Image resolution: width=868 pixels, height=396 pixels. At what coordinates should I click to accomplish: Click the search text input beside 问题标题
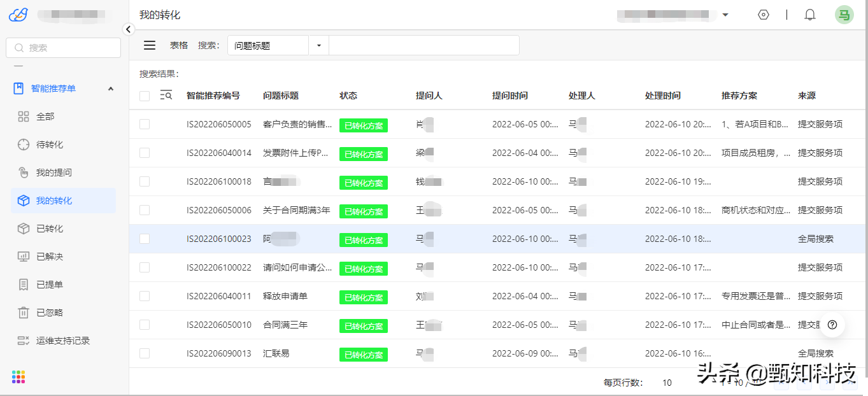click(423, 45)
